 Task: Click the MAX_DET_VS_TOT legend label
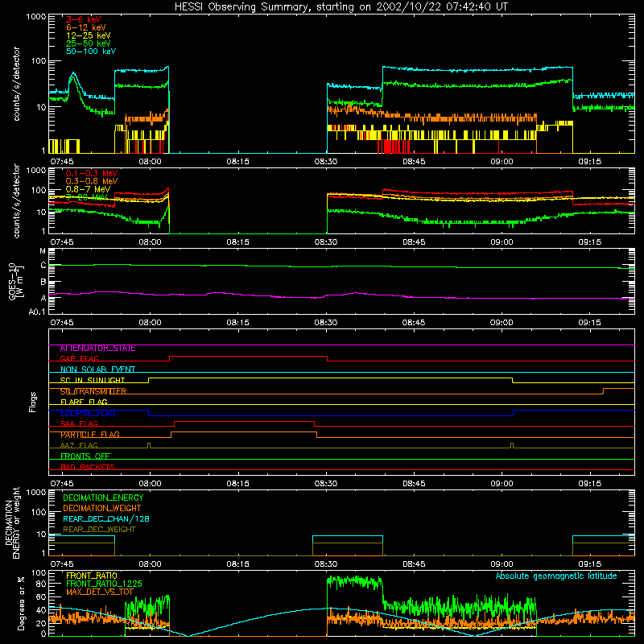[x=100, y=592]
